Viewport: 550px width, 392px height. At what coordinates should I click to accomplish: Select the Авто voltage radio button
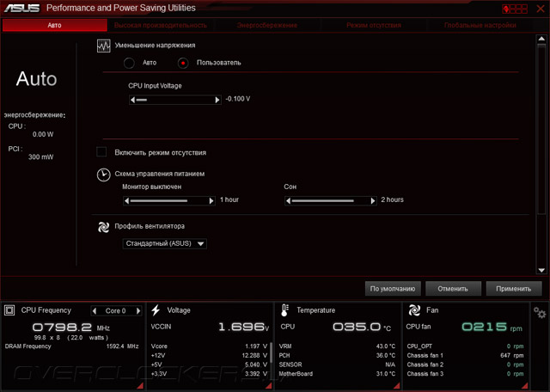pyautogui.click(x=129, y=63)
